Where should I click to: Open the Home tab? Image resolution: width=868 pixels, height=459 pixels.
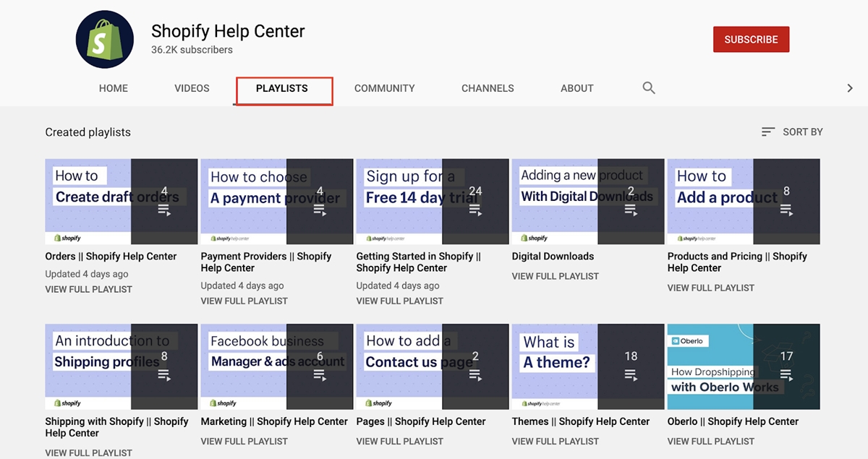(x=114, y=88)
